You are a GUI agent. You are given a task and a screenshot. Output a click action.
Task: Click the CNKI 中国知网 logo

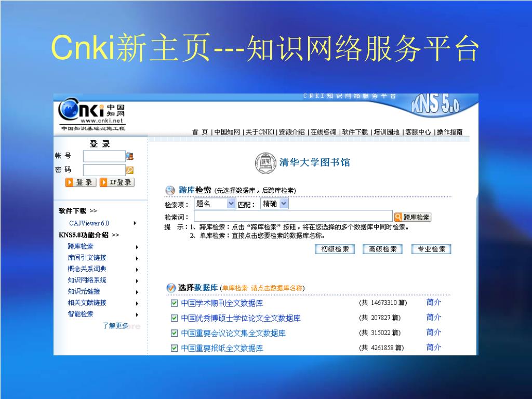pyautogui.click(x=91, y=114)
